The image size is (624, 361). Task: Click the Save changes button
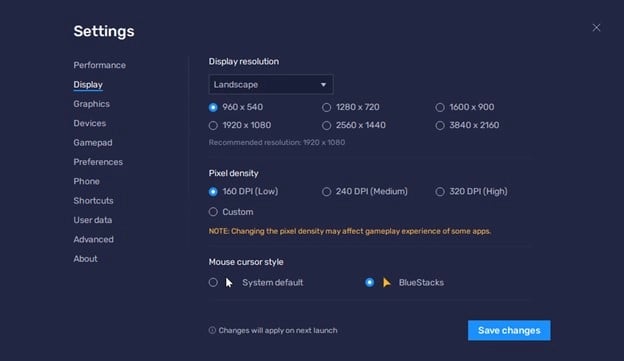[509, 330]
